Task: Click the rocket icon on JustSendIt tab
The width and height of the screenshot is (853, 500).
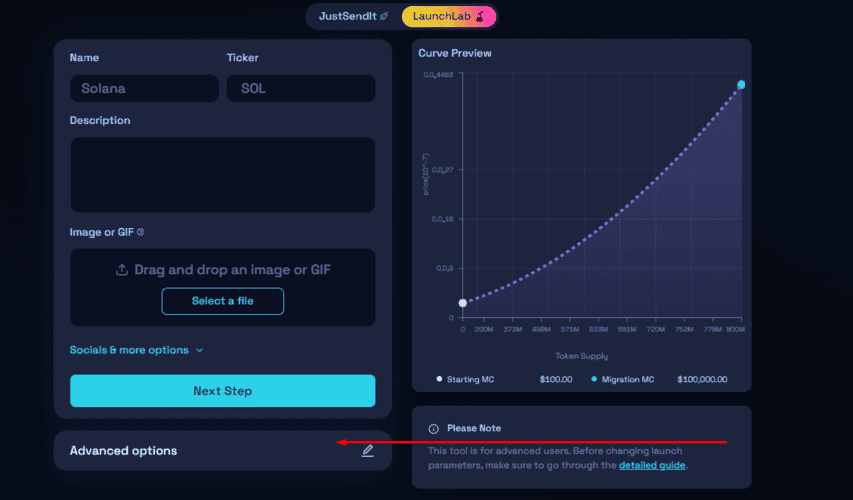Action: click(x=384, y=16)
